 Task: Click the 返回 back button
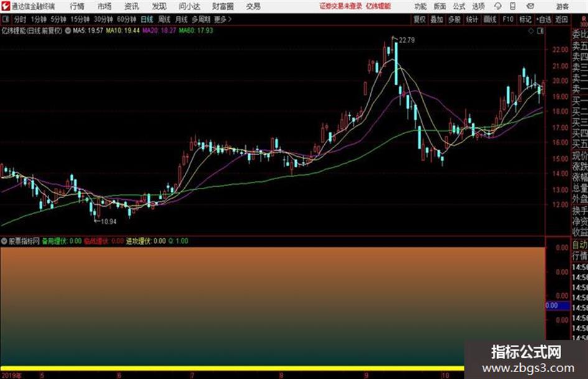tap(561, 19)
